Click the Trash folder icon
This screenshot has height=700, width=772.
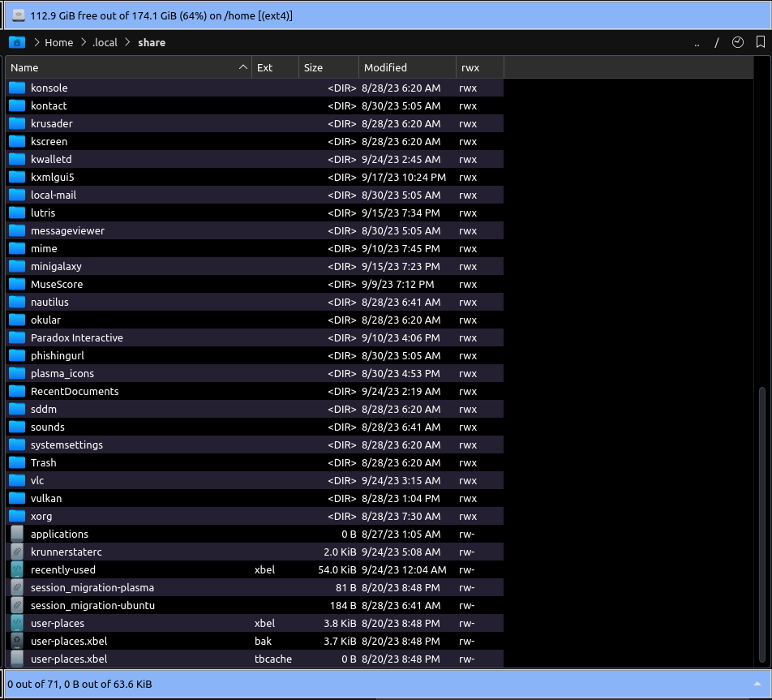17,462
